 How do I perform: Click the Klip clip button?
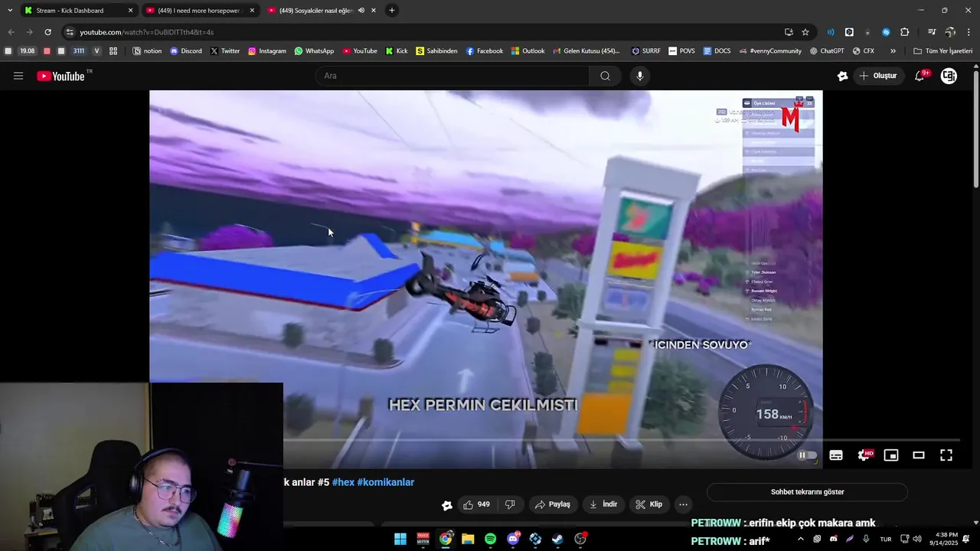[649, 504]
